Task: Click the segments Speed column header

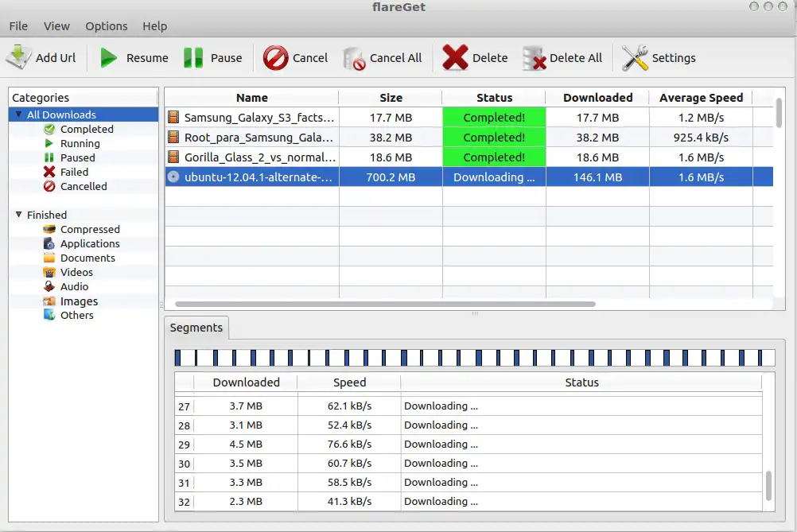Action: [349, 382]
